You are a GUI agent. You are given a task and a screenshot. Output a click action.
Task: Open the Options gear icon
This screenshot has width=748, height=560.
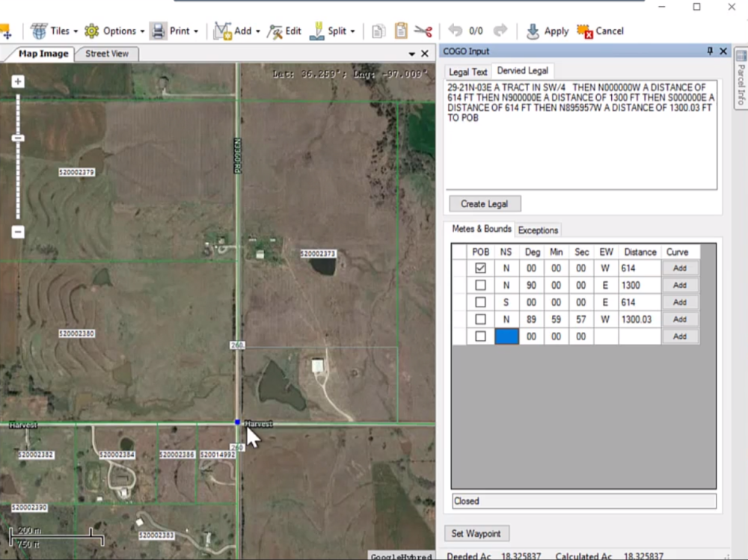(x=91, y=31)
